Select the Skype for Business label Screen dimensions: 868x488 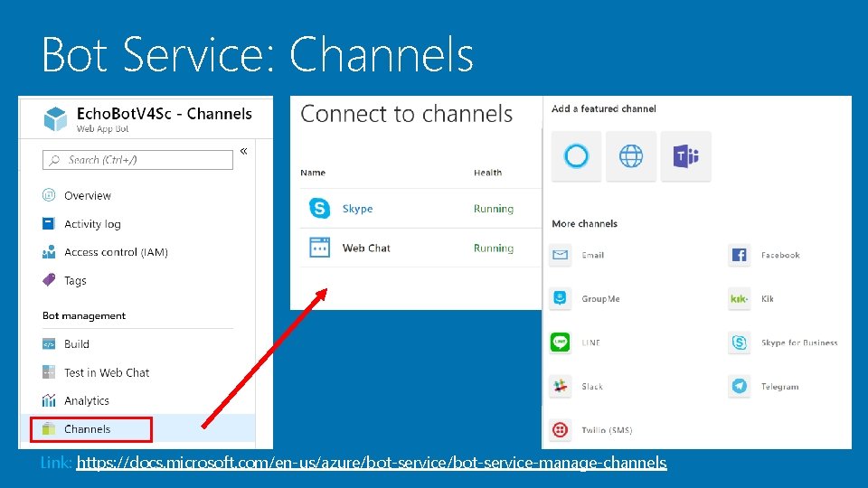click(x=798, y=343)
